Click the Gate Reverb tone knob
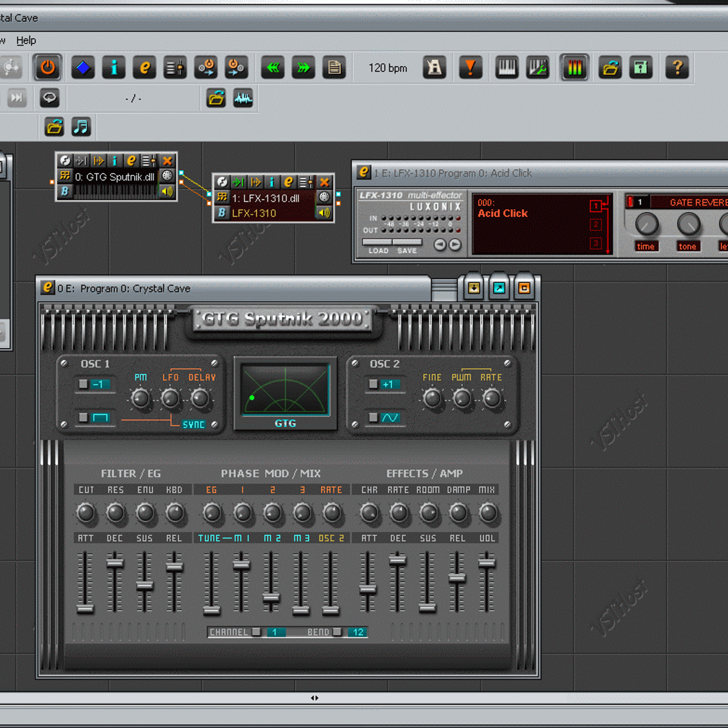The image size is (728, 728). point(688,224)
